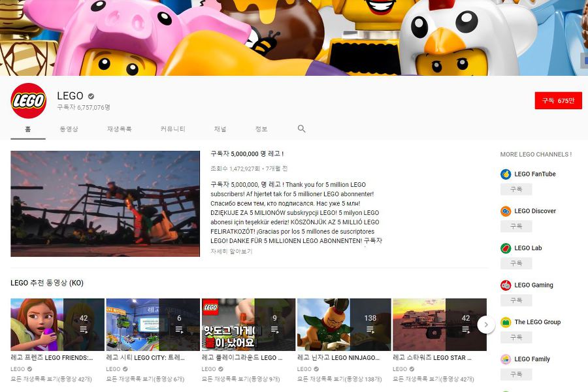
Task: Click the red 구독 675만 subscribe button
Action: pyautogui.click(x=559, y=101)
